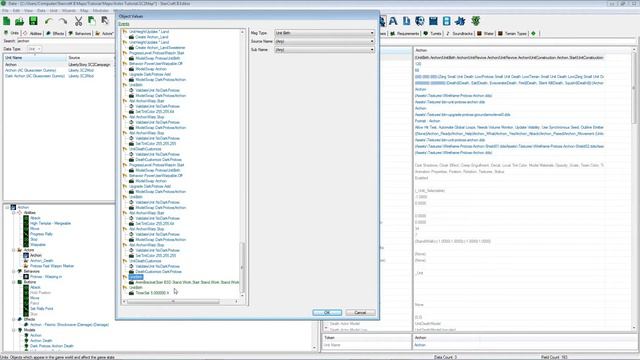Image resolution: width=640 pixels, height=360 pixels.
Task: Select Progress Rally in Abilities tree
Action: coord(41,234)
